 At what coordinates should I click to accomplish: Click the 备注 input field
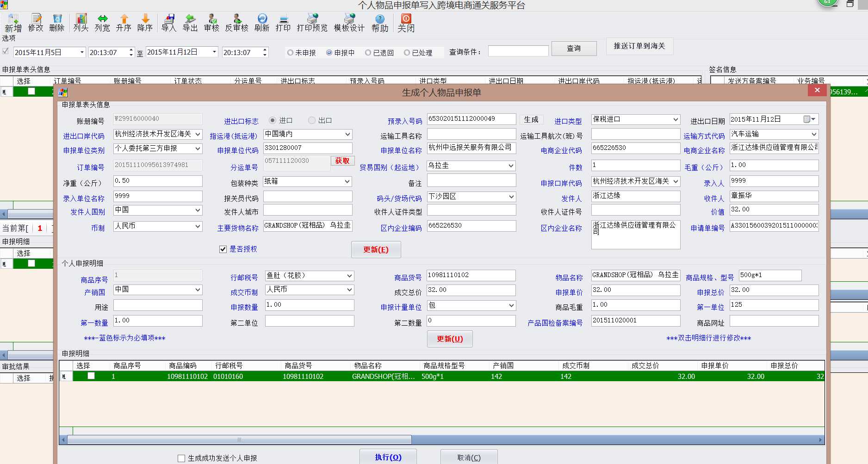pos(471,180)
